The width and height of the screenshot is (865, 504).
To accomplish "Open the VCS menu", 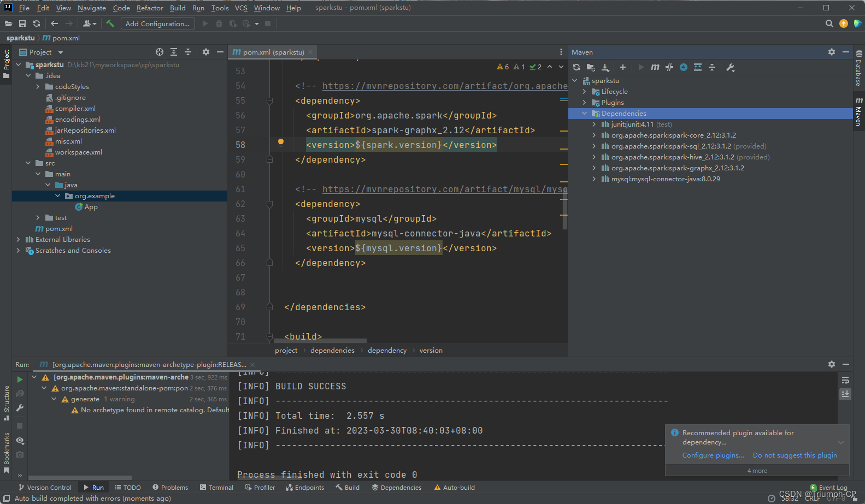I will point(241,8).
